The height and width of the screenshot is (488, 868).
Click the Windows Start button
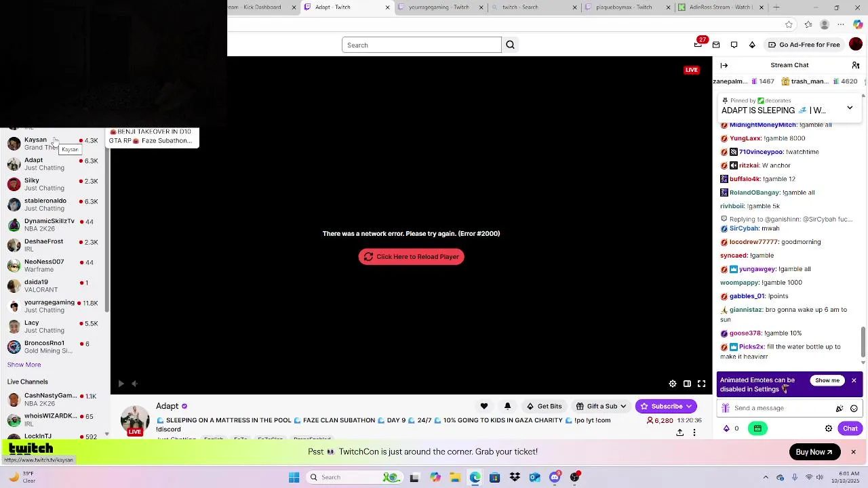[x=294, y=477]
